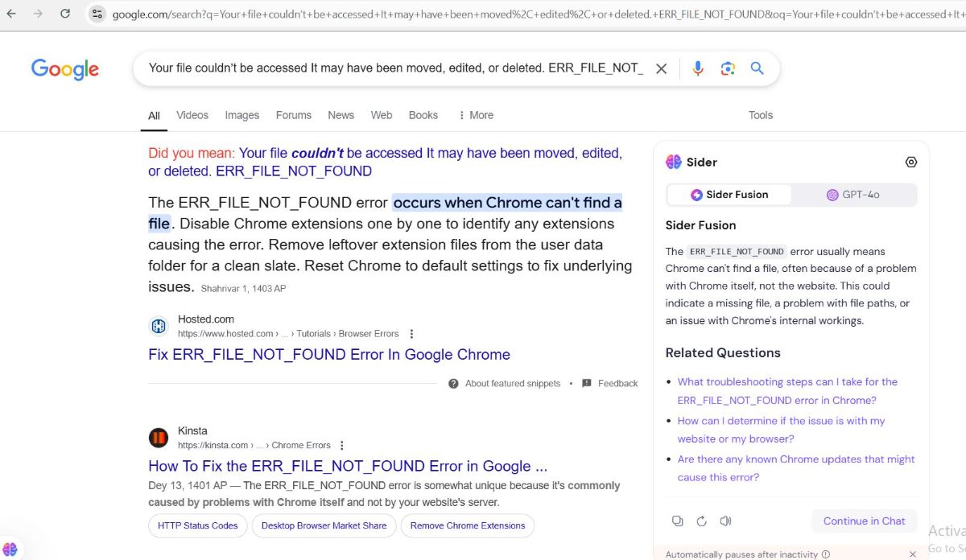Open the Hosted.com result options menu
Screen dimensions: 966x560
point(411,334)
